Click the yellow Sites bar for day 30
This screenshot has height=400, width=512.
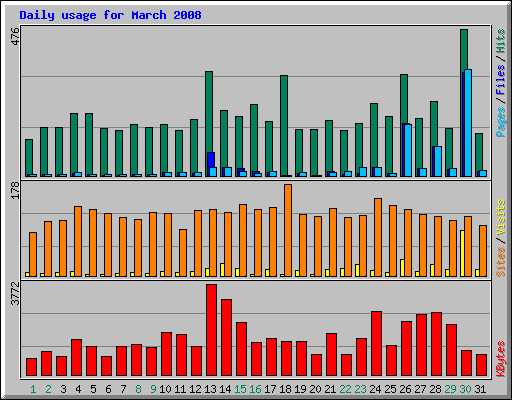[462, 253]
